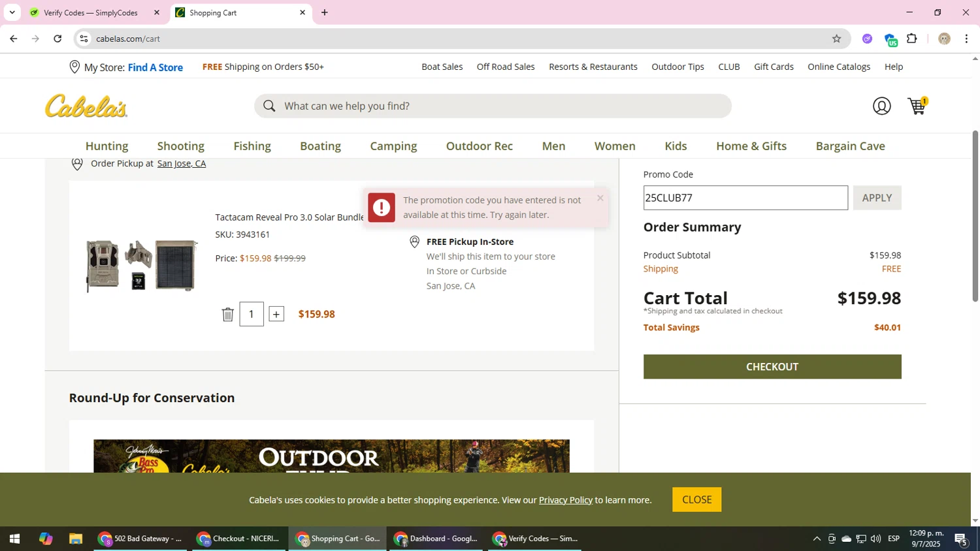Open the cart icon in header
The width and height of the screenshot is (980, 551).
917,106
